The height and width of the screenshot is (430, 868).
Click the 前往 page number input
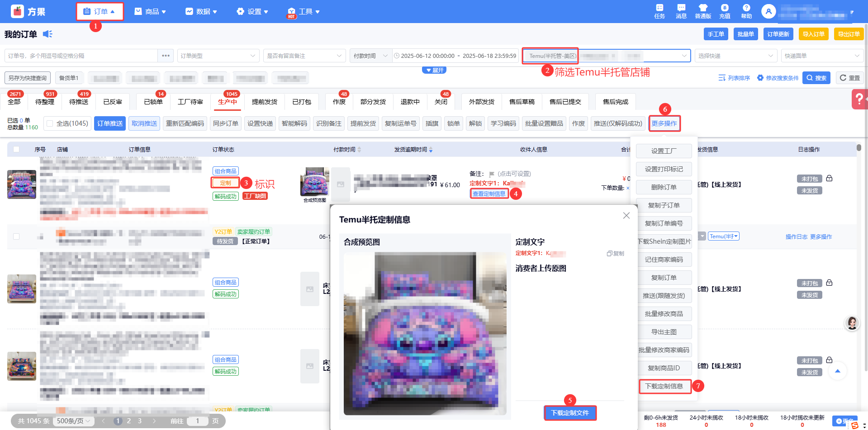pos(198,421)
